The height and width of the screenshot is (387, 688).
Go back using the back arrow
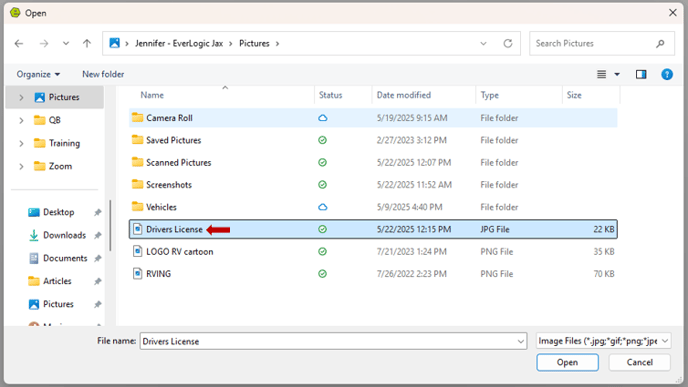pos(19,43)
